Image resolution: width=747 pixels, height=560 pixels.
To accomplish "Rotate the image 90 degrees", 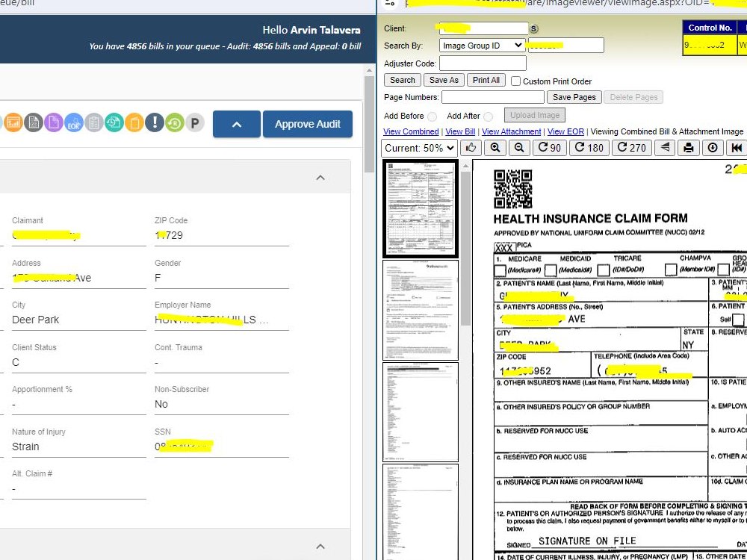I will (x=549, y=148).
